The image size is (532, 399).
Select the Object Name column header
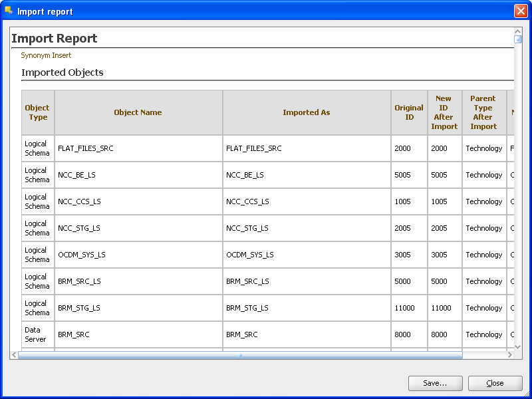(x=138, y=112)
